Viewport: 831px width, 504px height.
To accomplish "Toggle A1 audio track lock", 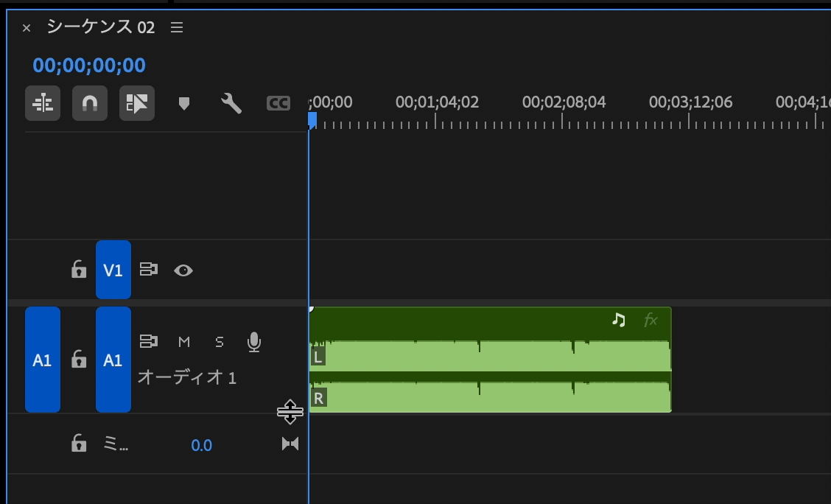I will (x=78, y=359).
